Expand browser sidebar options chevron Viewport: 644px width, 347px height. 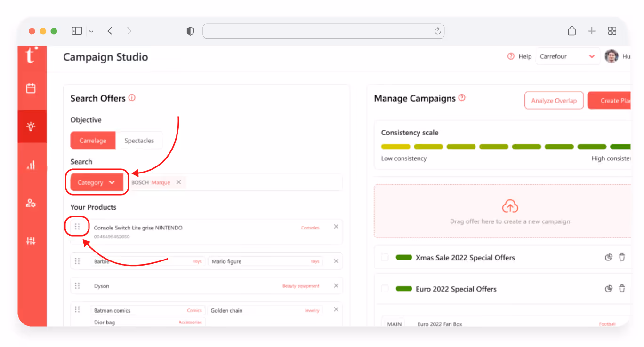91,32
